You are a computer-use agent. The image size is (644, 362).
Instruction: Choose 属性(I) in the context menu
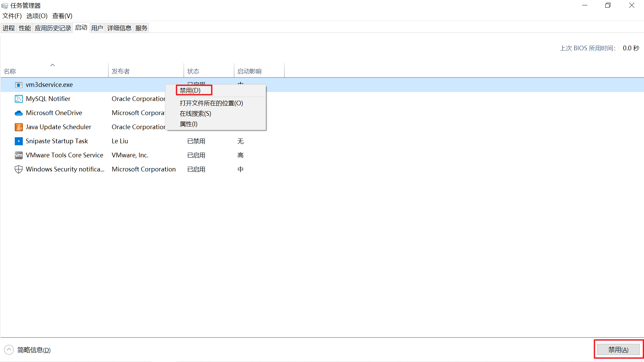(216, 124)
